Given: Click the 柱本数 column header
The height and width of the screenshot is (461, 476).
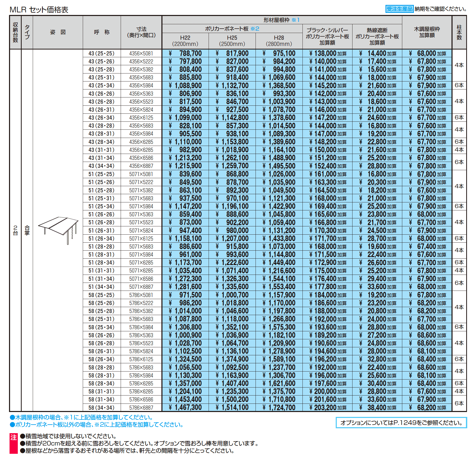Looking at the screenshot, I should (459, 32).
